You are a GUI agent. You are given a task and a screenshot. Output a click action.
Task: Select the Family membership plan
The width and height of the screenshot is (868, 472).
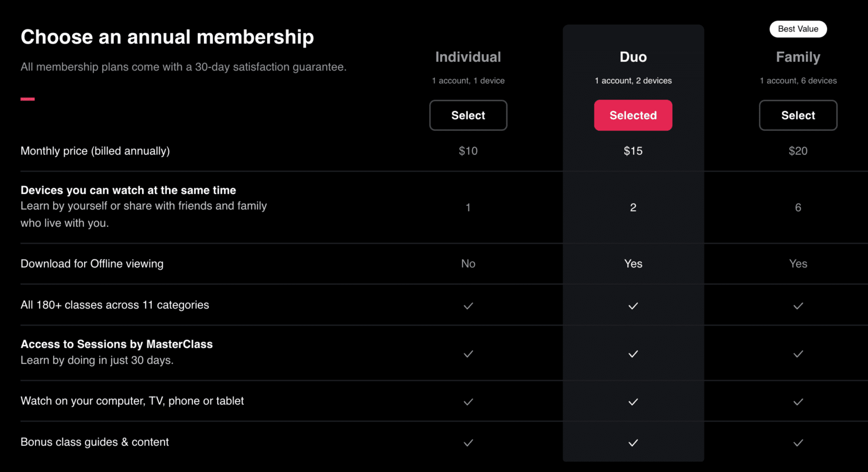click(798, 115)
